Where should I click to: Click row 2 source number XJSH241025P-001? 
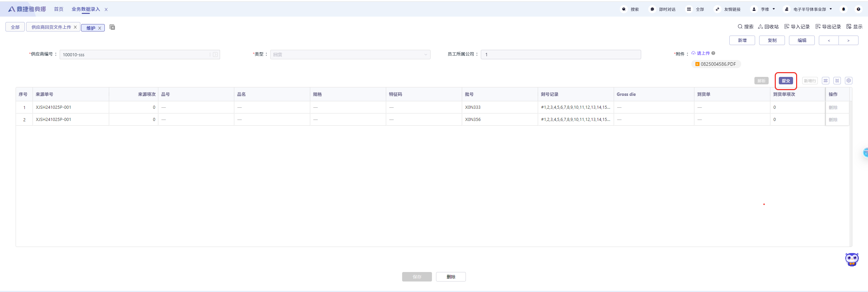(54, 120)
